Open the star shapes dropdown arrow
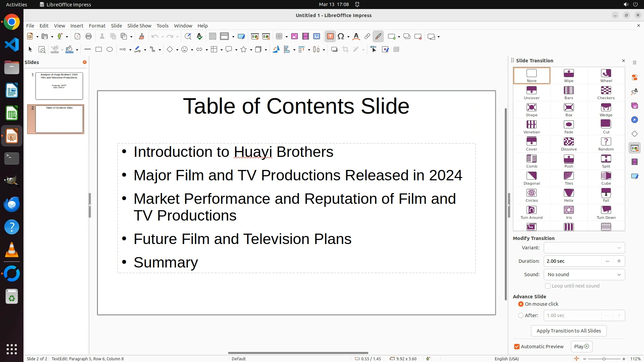 point(251,50)
